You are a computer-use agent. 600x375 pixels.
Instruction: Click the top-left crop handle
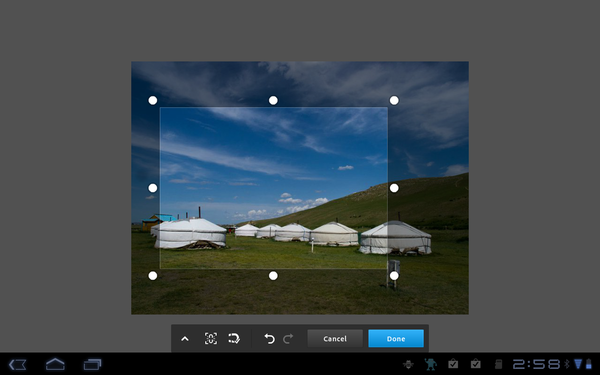(153, 100)
